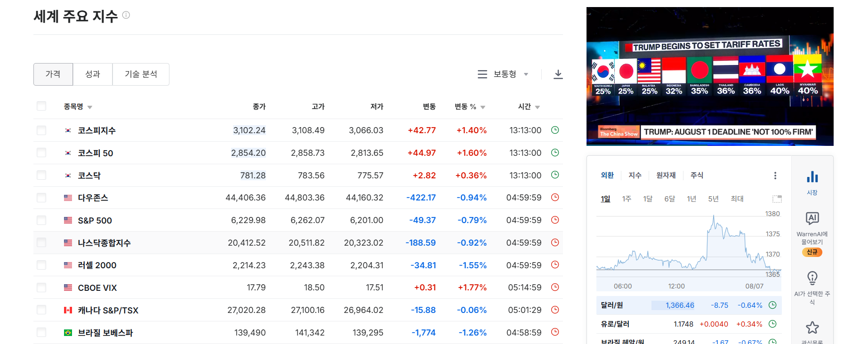Toggle the select-all checkbox in table header
The width and height of the screenshot is (868, 344).
pos(41,106)
